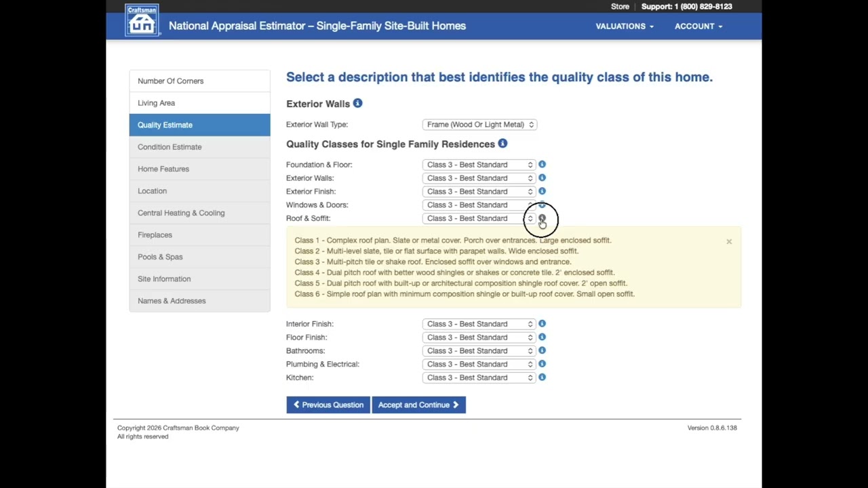The image size is (868, 488).
Task: Click Class 2 roof description text
Action: pyautogui.click(x=437, y=251)
